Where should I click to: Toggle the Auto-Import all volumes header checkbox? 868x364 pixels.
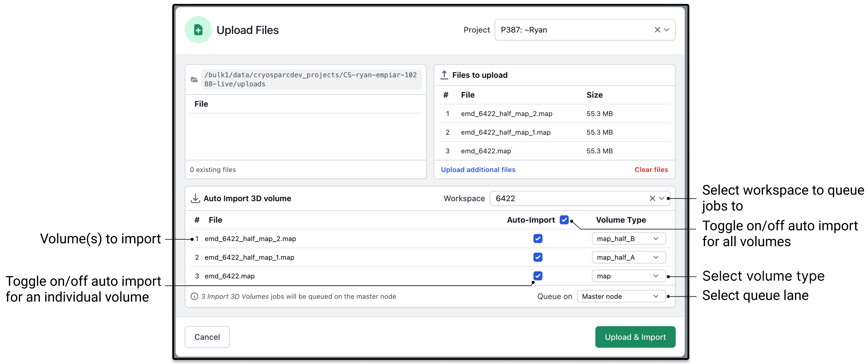click(x=564, y=220)
